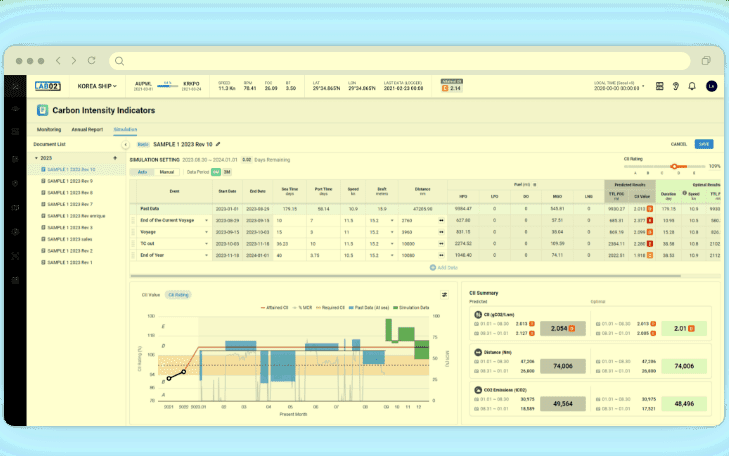The height and width of the screenshot is (456, 729).
Task: Click the edit pencil beside SAMPLE 1 2023 Rev 10
Action: coord(218,144)
